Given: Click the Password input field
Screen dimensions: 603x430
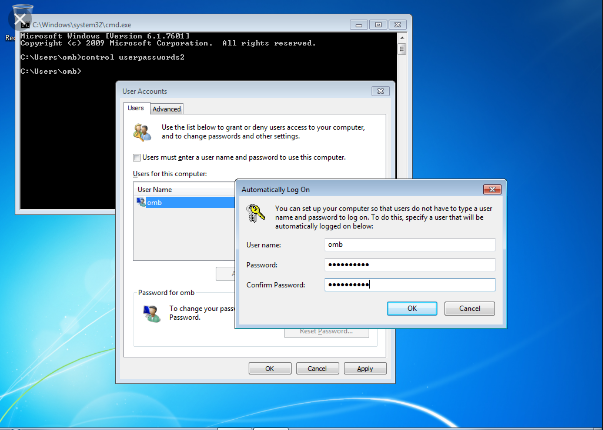Looking at the screenshot, I should pyautogui.click(x=410, y=265).
